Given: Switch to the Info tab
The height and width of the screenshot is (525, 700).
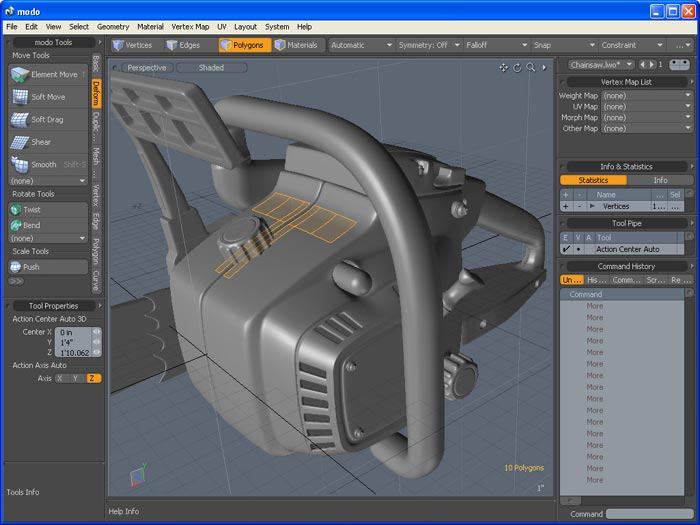Looking at the screenshot, I should 660,180.
